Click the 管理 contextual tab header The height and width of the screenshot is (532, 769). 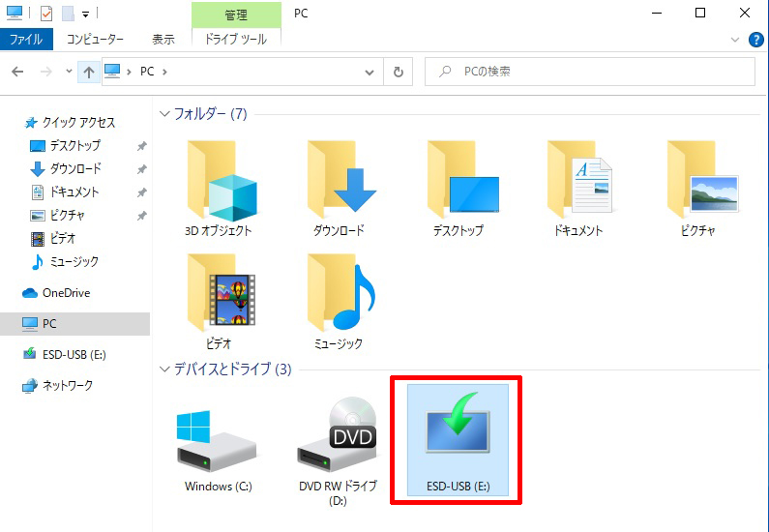pyautogui.click(x=236, y=15)
